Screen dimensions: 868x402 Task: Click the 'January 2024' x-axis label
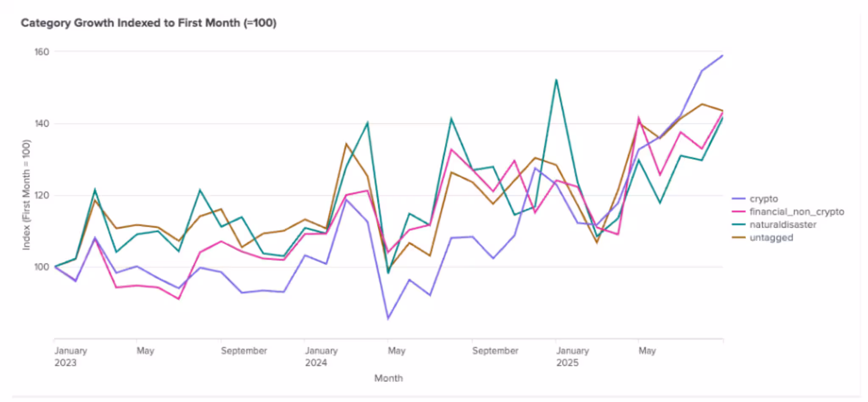pyautogui.click(x=321, y=357)
